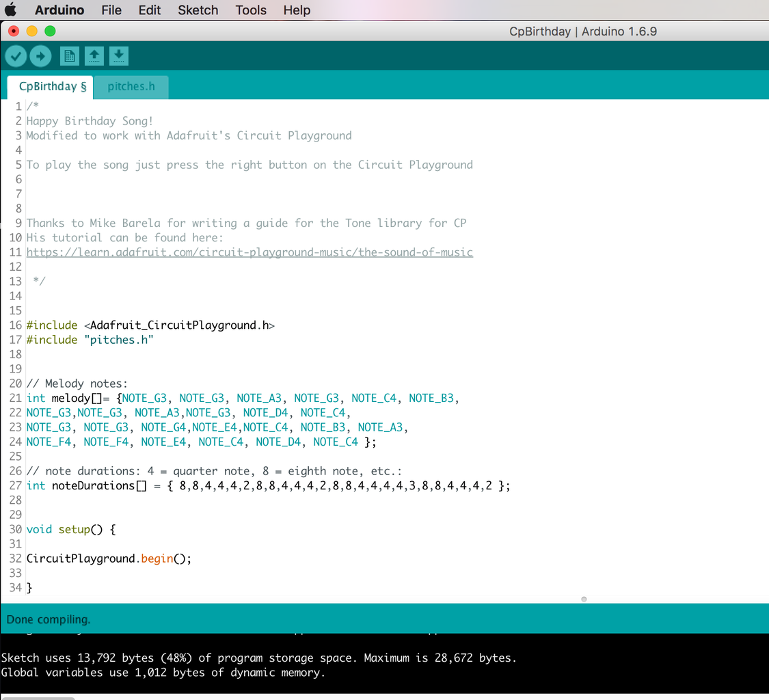This screenshot has height=700, width=769.
Task: Open the Apple menu
Action: (x=11, y=10)
